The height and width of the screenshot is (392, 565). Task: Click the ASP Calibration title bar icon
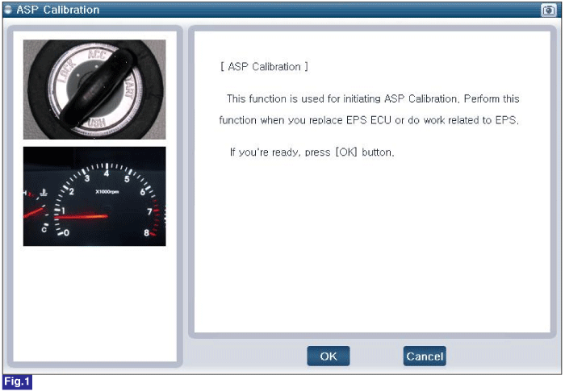click(8, 10)
